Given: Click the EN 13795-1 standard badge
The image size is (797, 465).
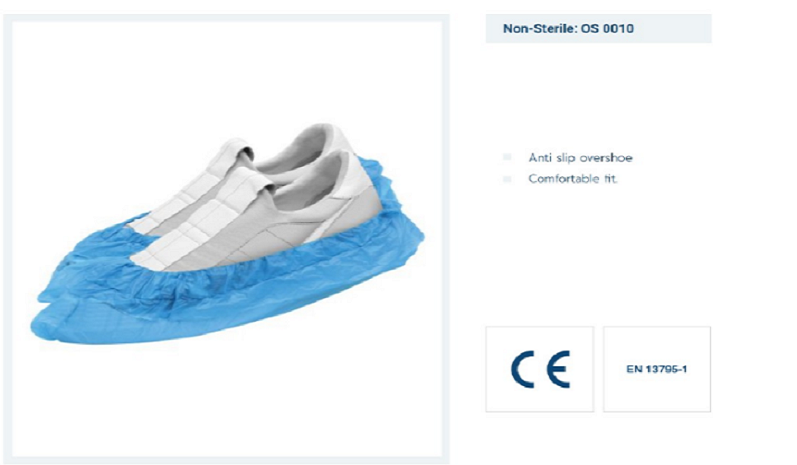Looking at the screenshot, I should point(656,369).
